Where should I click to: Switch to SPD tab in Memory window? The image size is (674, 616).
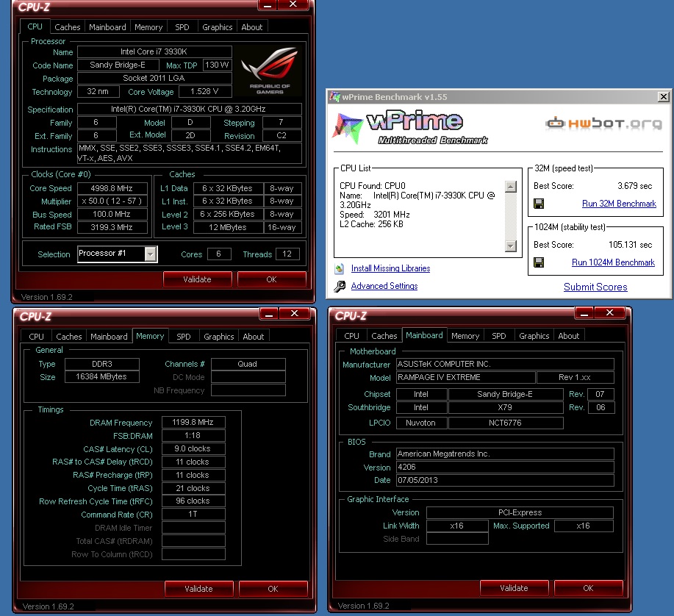[184, 337]
